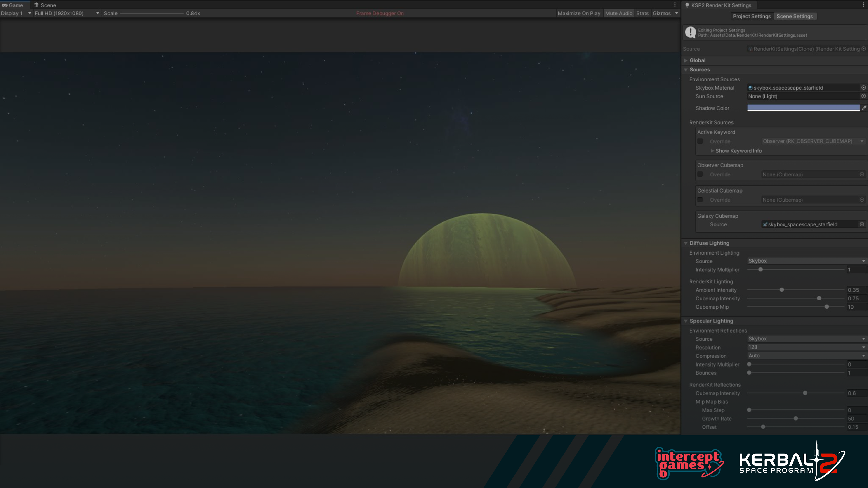This screenshot has width=868, height=488.
Task: Open object picker for Sun Source
Action: (864, 96)
